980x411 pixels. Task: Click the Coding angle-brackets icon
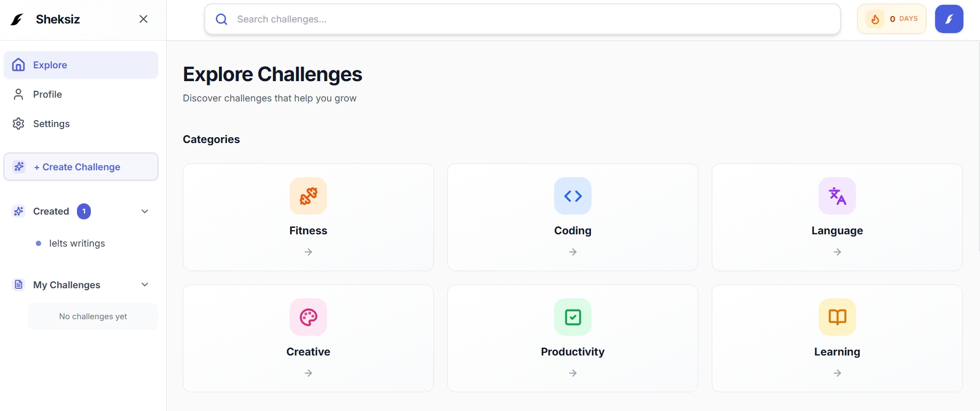[x=573, y=196]
